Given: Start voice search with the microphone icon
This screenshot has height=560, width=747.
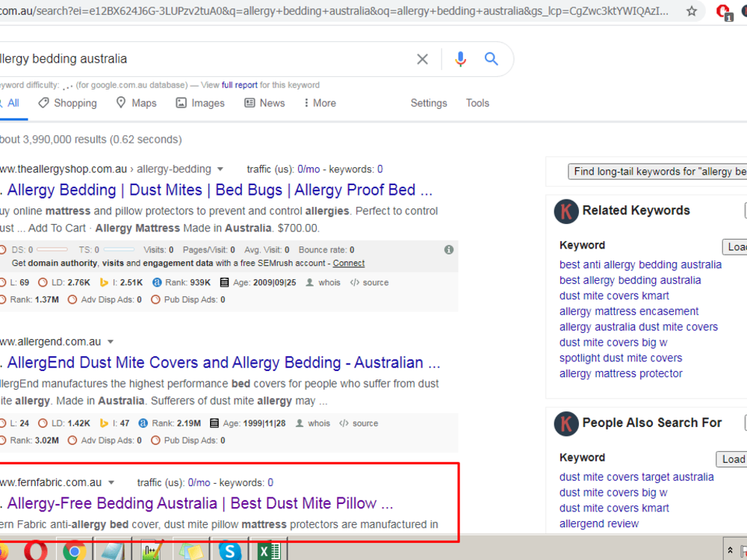Looking at the screenshot, I should tap(460, 59).
